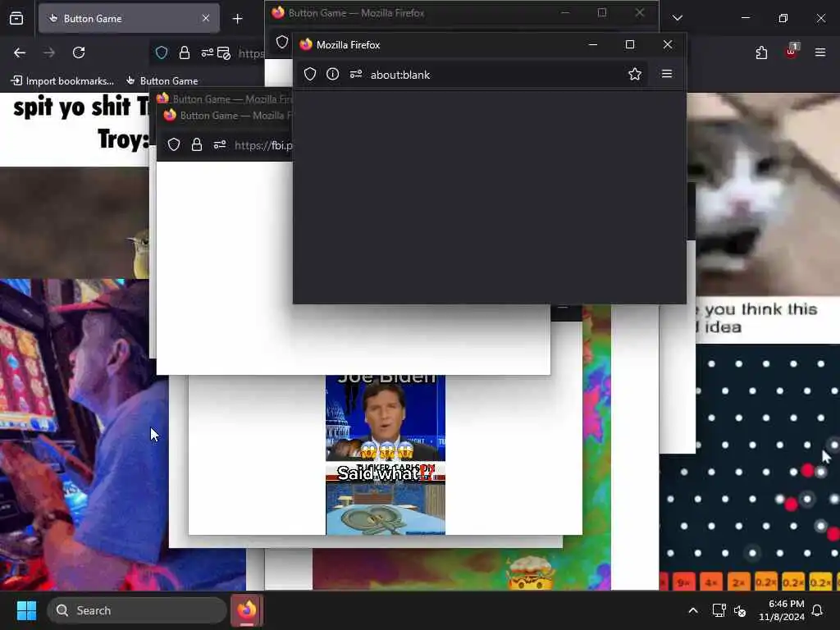The image size is (840, 630).
Task: Maximize the about:blank Firefox window
Action: 630,44
